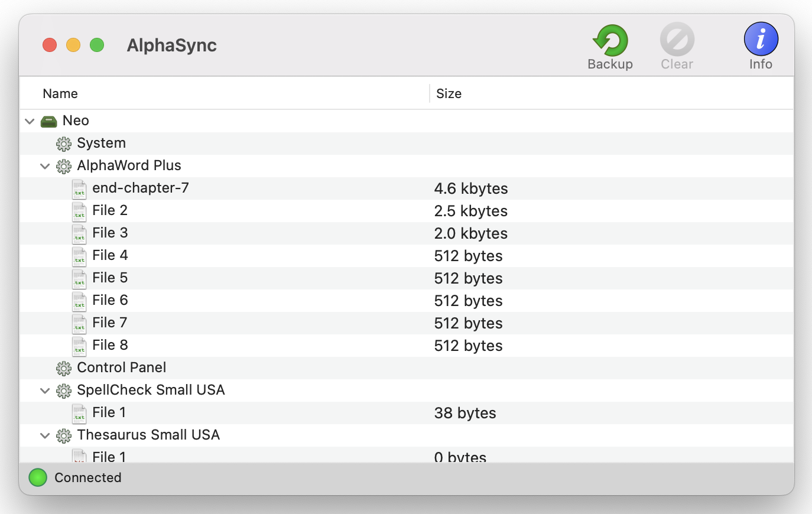Select the File 4 name
Image resolution: width=812 pixels, height=514 pixels.
tap(110, 255)
